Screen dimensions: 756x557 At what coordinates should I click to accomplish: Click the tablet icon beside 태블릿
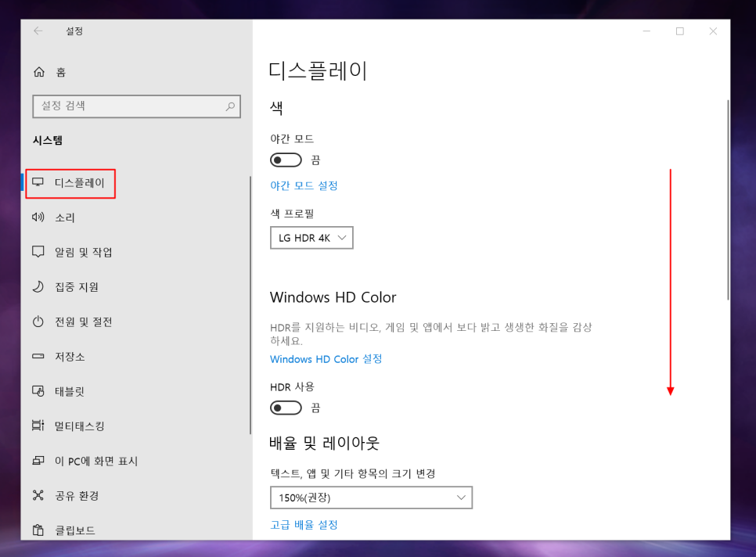click(38, 391)
